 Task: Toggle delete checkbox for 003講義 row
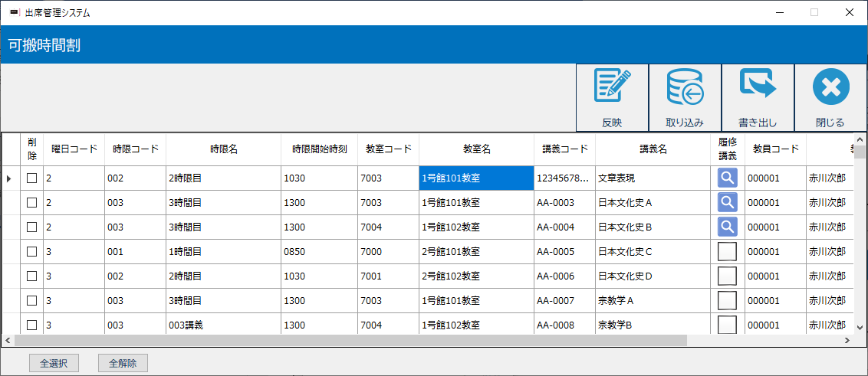[32, 325]
